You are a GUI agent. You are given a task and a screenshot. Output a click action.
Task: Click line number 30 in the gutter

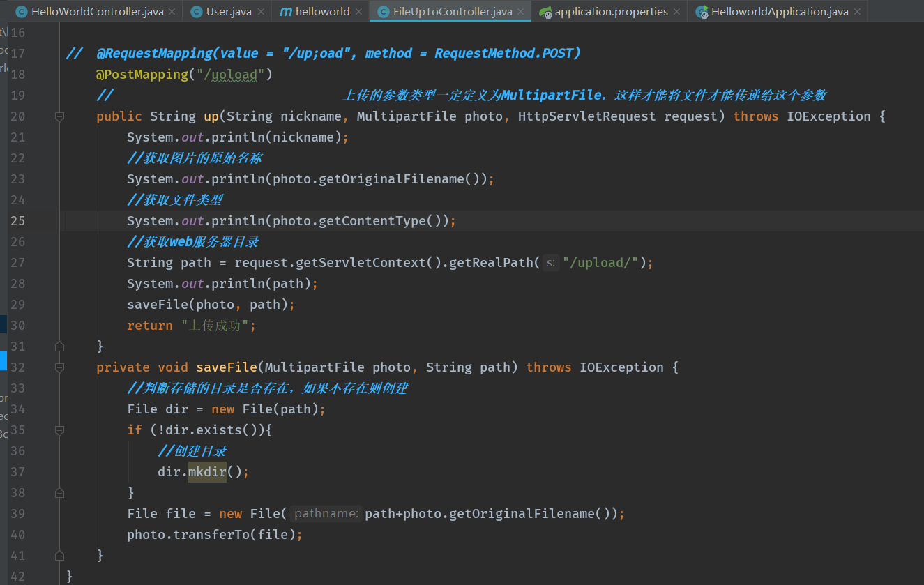point(18,326)
